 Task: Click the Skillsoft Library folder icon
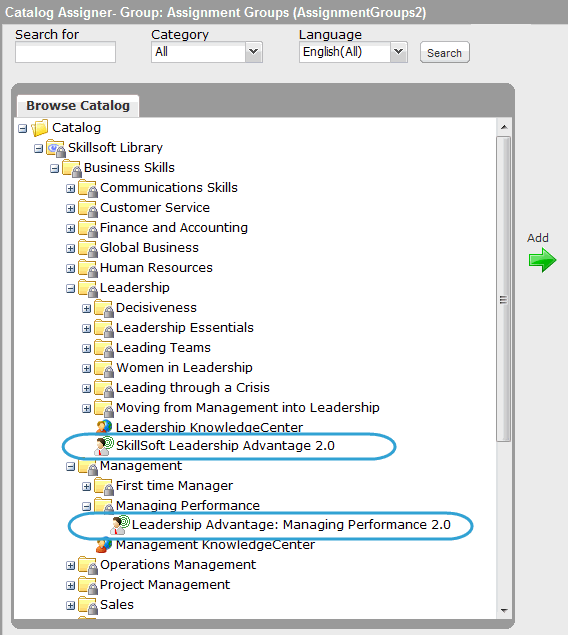click(x=55, y=148)
